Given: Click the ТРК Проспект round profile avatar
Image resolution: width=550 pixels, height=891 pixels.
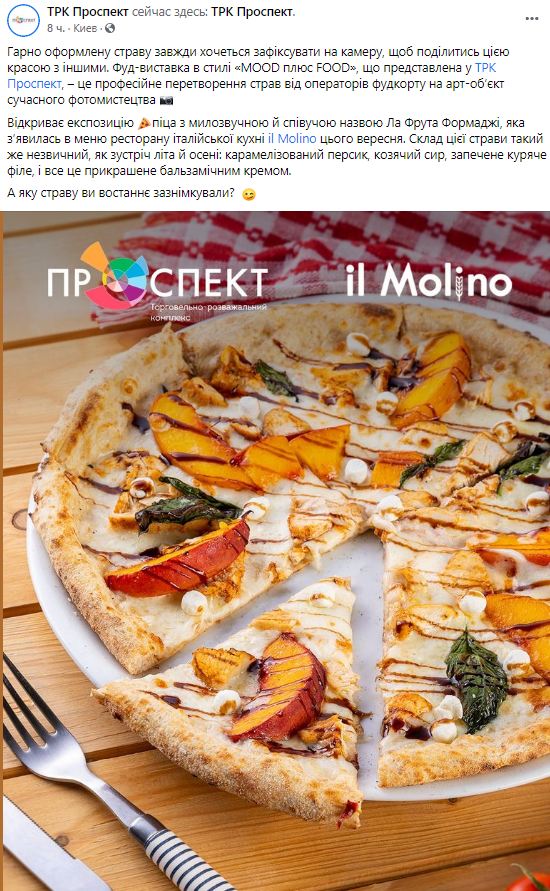Looking at the screenshot, I should click(23, 19).
